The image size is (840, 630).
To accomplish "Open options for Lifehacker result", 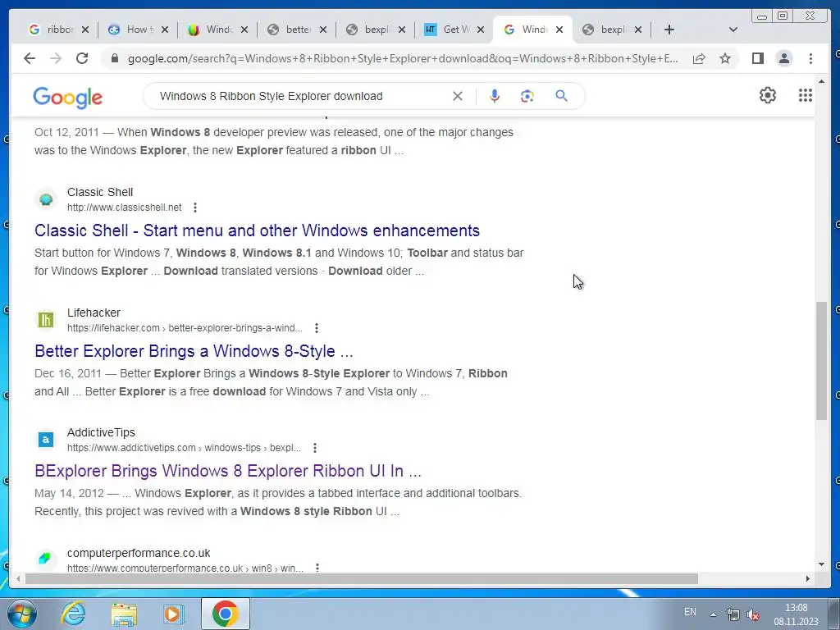I will pos(317,328).
